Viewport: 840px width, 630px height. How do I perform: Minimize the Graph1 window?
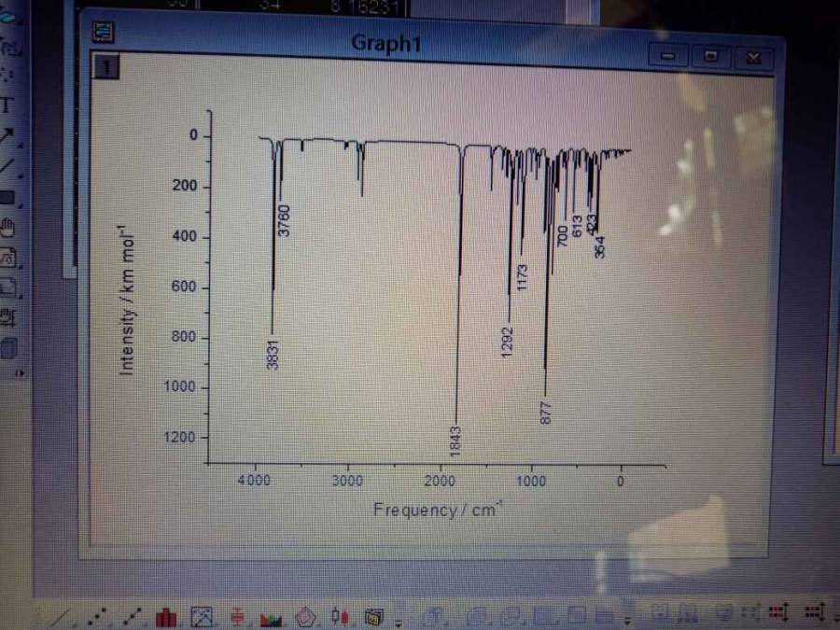tap(667, 56)
